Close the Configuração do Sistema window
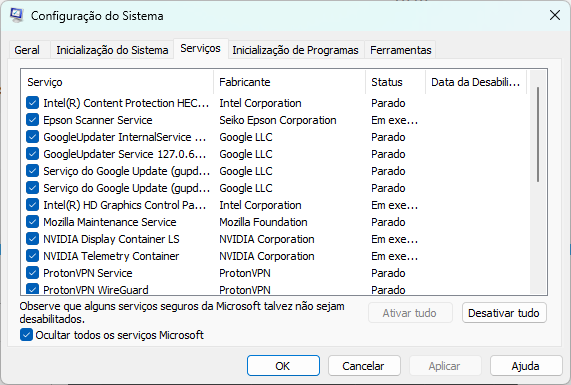The width and height of the screenshot is (571, 385). 555,15
